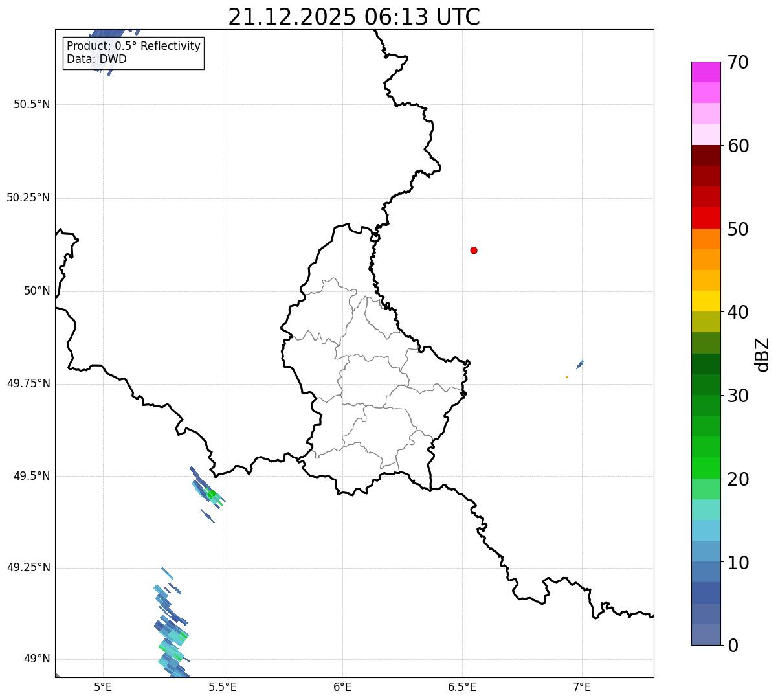Image resolution: width=778 pixels, height=700 pixels.
Task: Click the bottom slate-blue colorbar segment
Action: coord(706,635)
